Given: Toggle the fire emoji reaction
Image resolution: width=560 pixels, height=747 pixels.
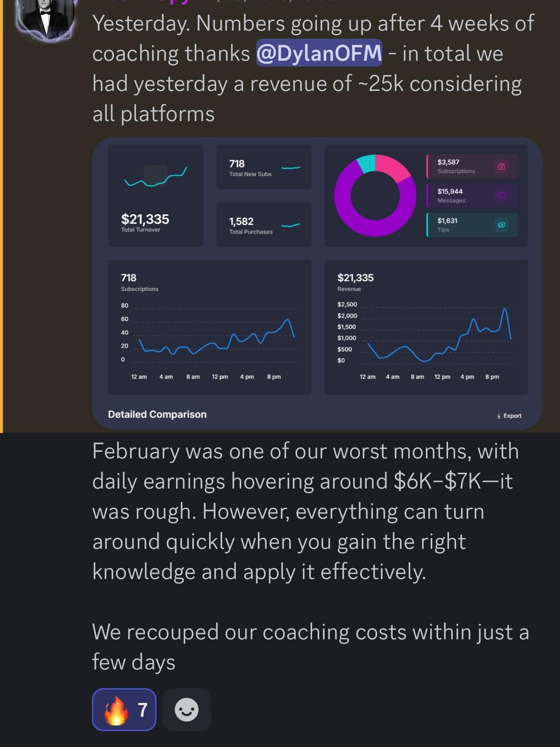Looking at the screenshot, I should point(124,709).
